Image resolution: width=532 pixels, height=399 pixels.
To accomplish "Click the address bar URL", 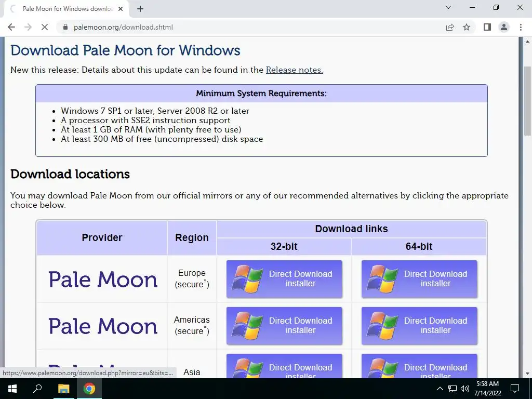I will coord(123,27).
